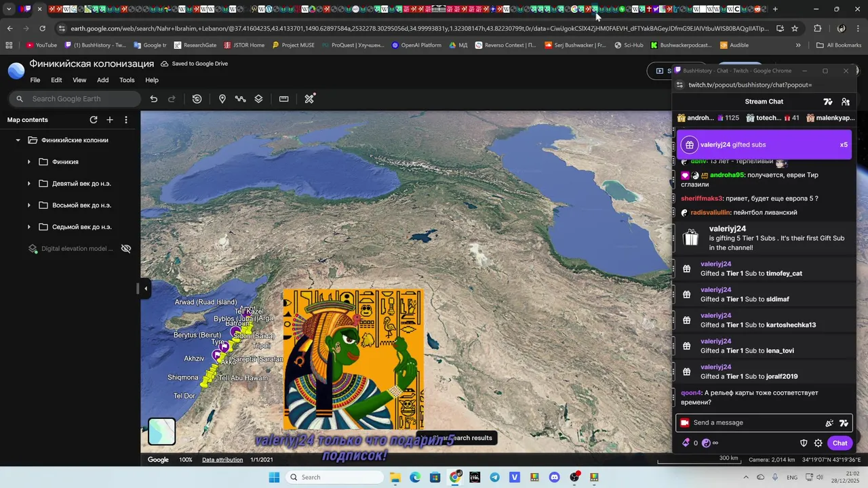
Task: Click the channel points icon in chat
Action: click(706, 443)
